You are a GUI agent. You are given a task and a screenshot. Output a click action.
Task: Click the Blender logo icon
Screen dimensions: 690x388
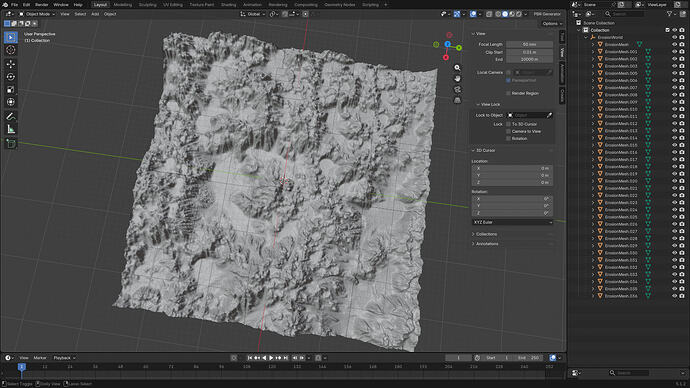click(x=5, y=5)
